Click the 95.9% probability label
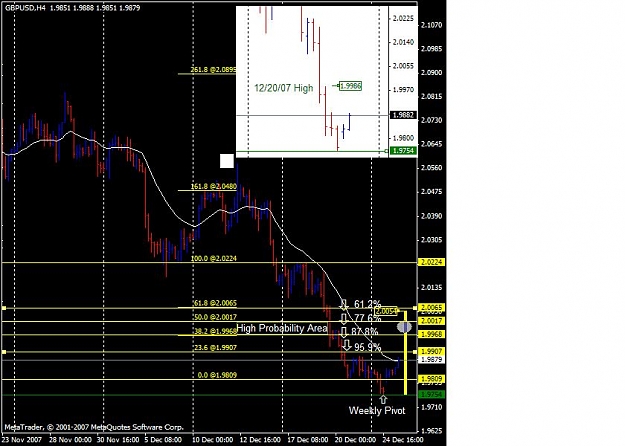The height and width of the screenshot is (446, 625). click(368, 348)
